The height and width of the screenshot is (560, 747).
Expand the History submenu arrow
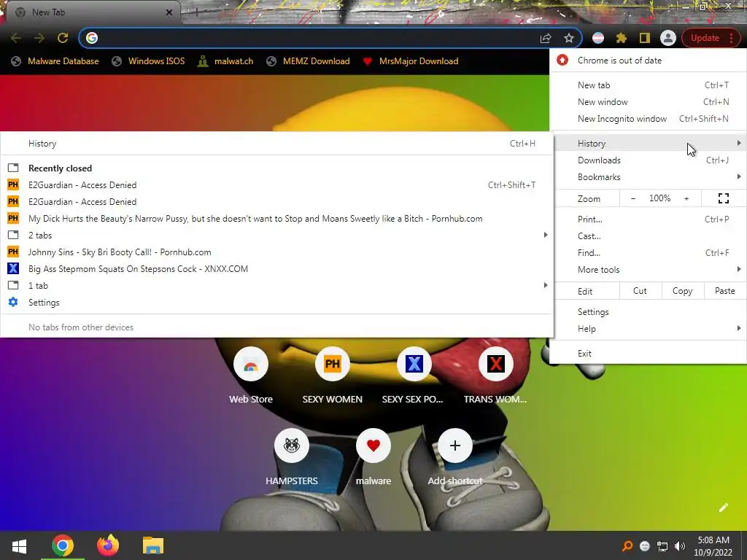738,144
